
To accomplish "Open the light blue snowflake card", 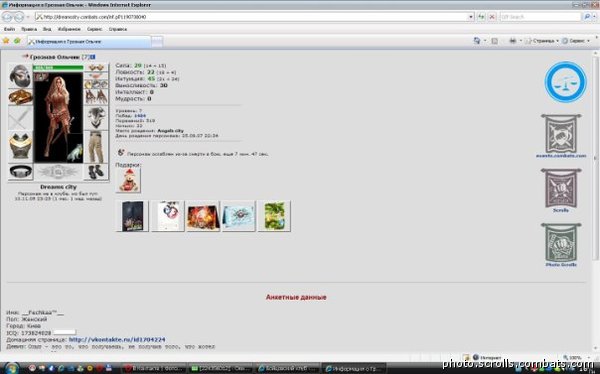I will pos(239,216).
